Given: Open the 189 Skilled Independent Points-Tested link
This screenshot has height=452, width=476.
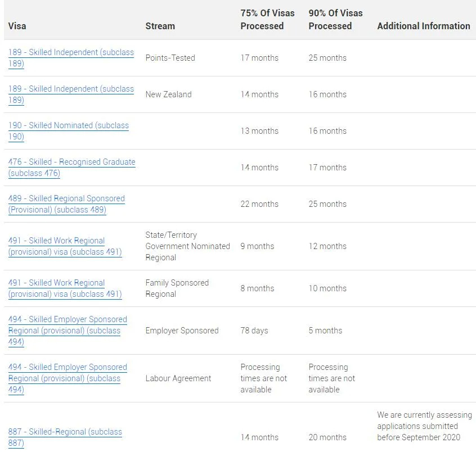Looking at the screenshot, I should point(71,58).
